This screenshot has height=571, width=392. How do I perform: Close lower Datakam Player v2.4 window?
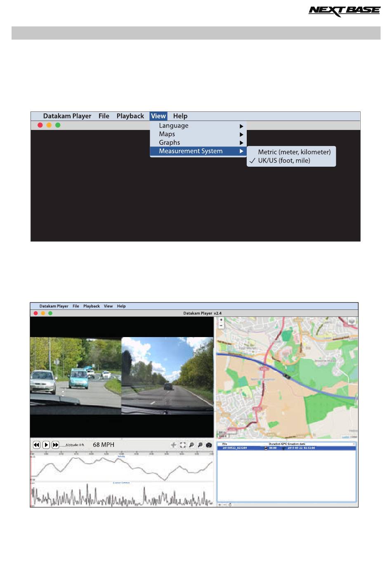coord(36,314)
